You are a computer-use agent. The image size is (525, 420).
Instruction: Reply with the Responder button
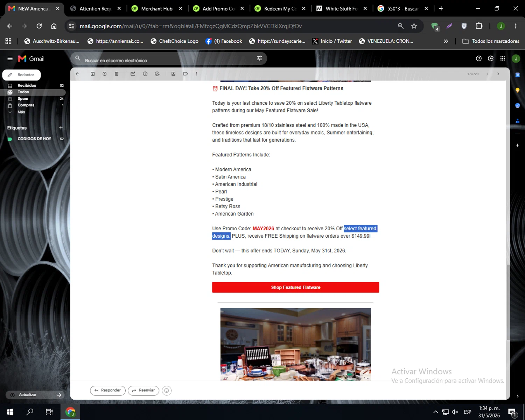(x=108, y=390)
